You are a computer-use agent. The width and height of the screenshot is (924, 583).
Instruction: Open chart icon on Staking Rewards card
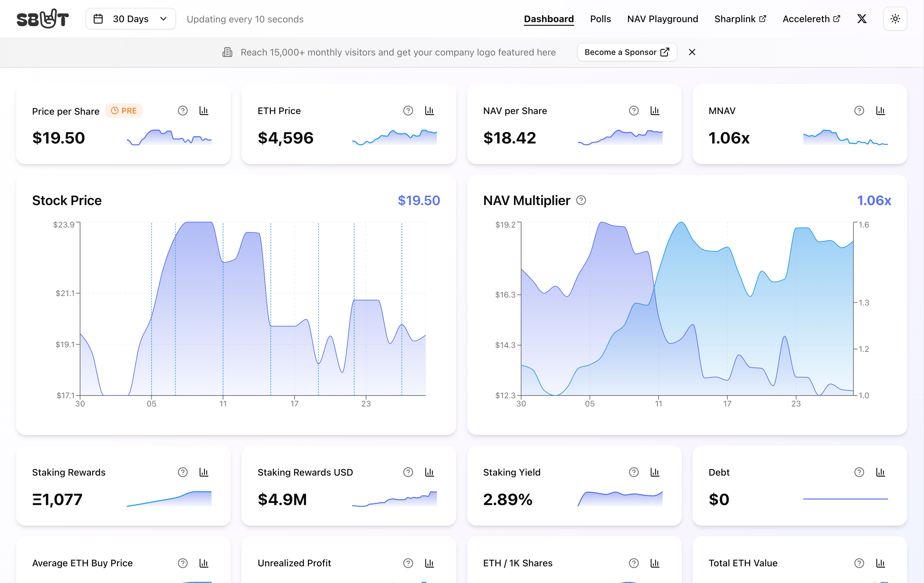(x=204, y=472)
